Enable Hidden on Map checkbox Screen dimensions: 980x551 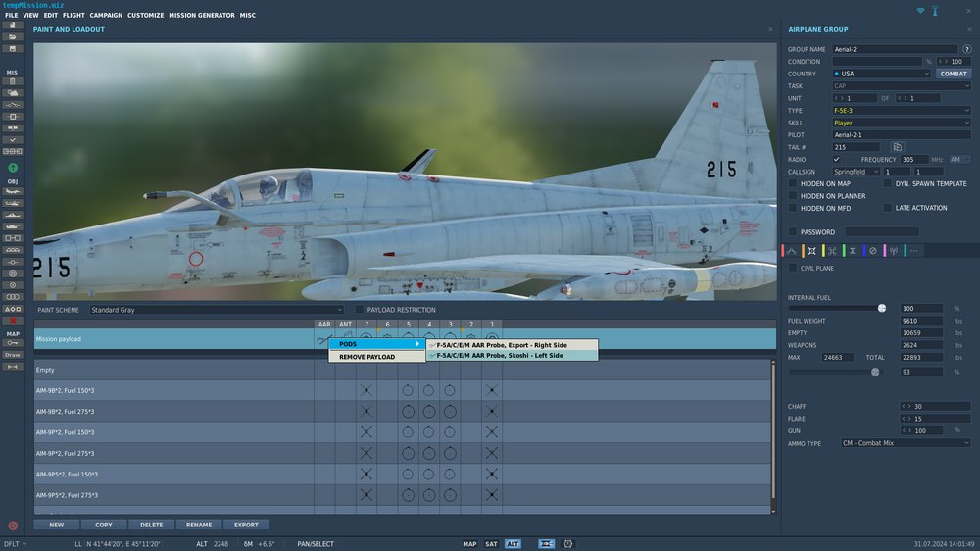[x=793, y=184]
